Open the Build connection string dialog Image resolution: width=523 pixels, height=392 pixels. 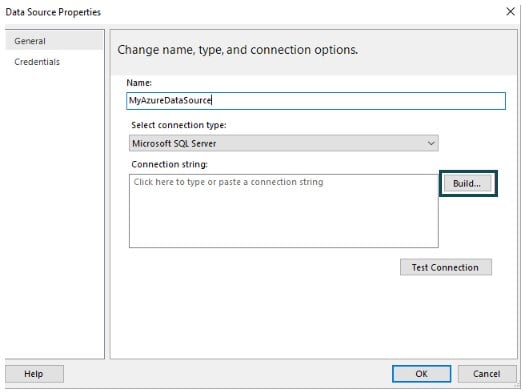pyautogui.click(x=467, y=183)
